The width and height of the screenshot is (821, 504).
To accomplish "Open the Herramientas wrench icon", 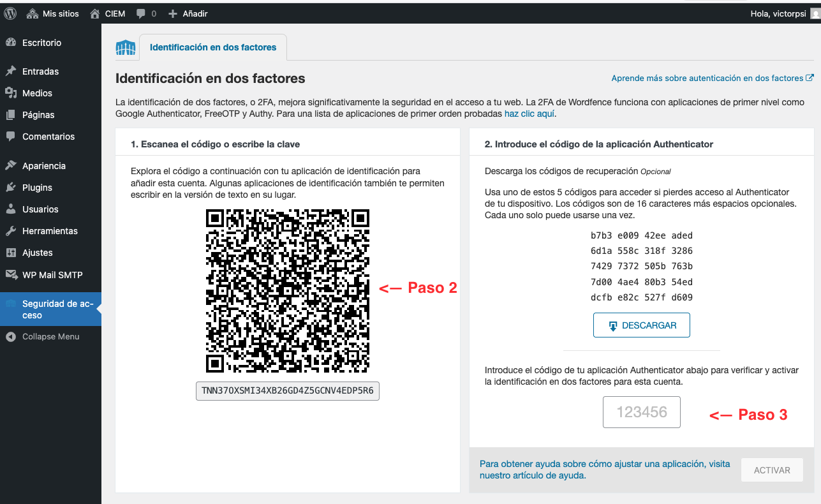I will pos(11,231).
